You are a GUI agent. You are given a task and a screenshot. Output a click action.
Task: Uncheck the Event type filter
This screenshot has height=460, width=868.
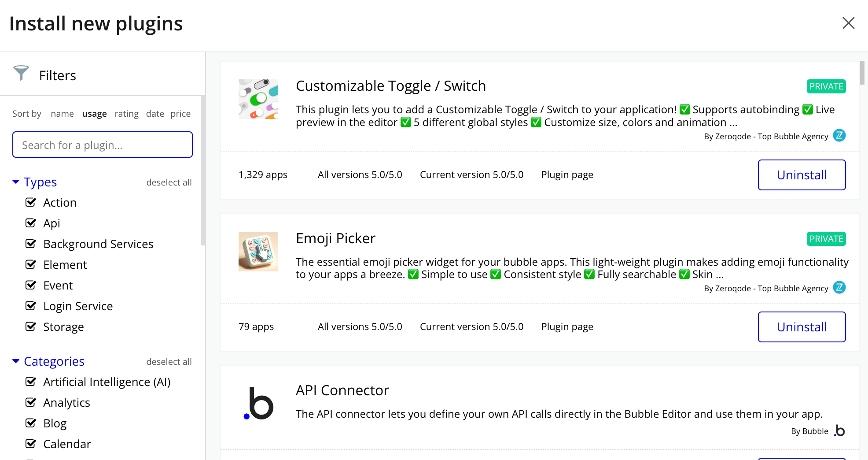[x=31, y=285]
